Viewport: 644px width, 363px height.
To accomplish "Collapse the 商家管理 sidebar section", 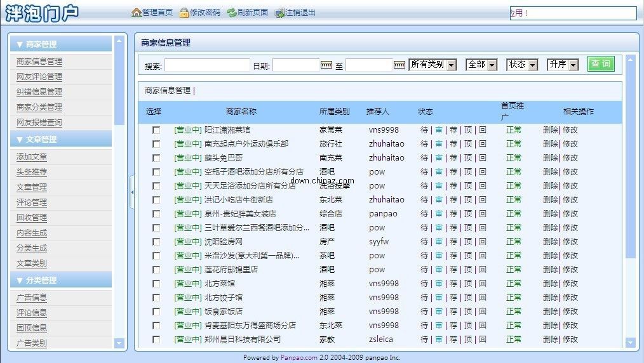I will [61, 44].
